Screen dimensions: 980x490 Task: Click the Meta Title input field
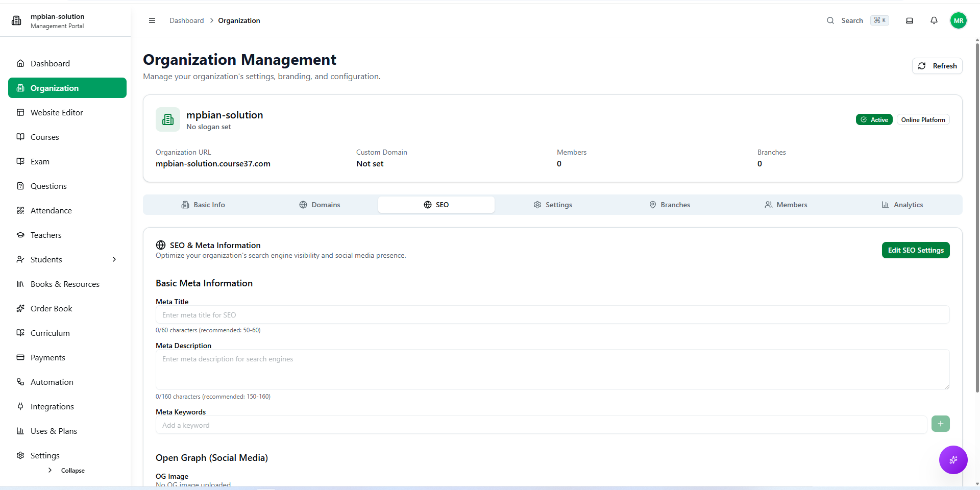(552, 315)
